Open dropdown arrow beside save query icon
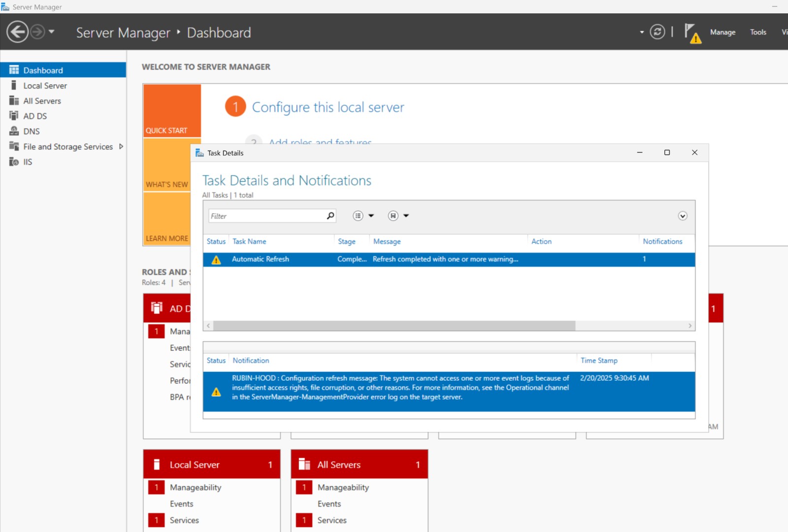 click(x=406, y=216)
